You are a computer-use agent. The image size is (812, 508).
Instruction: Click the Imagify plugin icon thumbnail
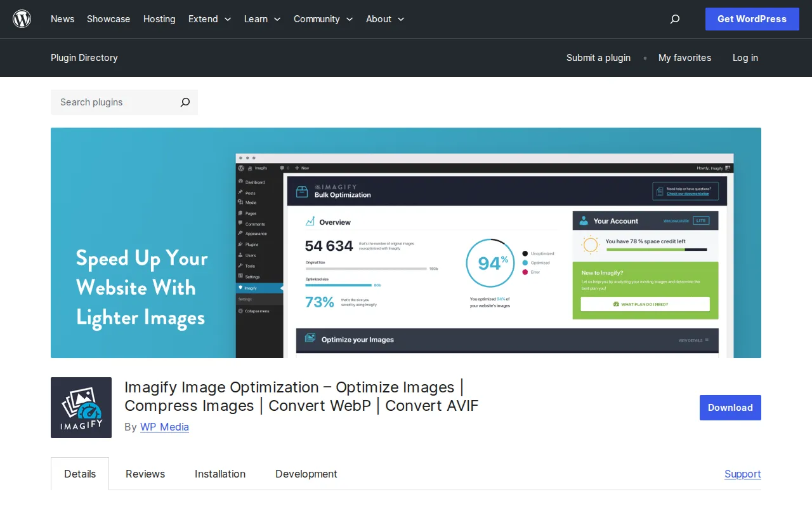pyautogui.click(x=81, y=408)
